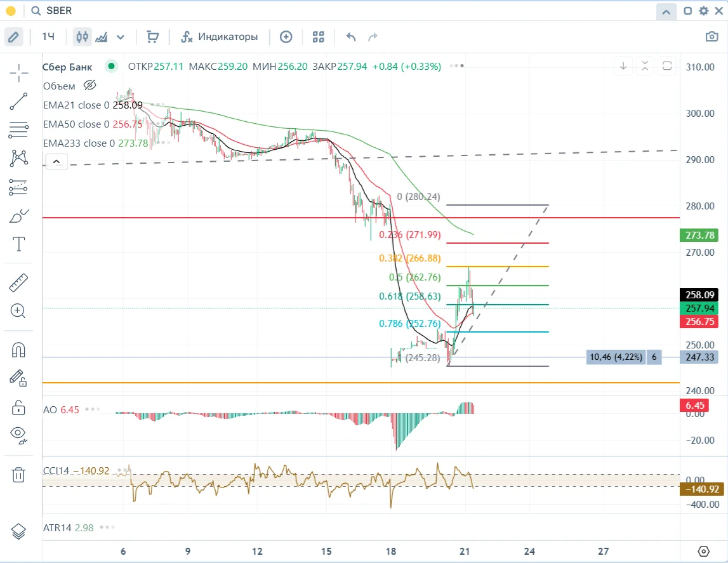The width and height of the screenshot is (728, 563).
Task: Activate the zoom in magnifier tool
Action: click(18, 311)
